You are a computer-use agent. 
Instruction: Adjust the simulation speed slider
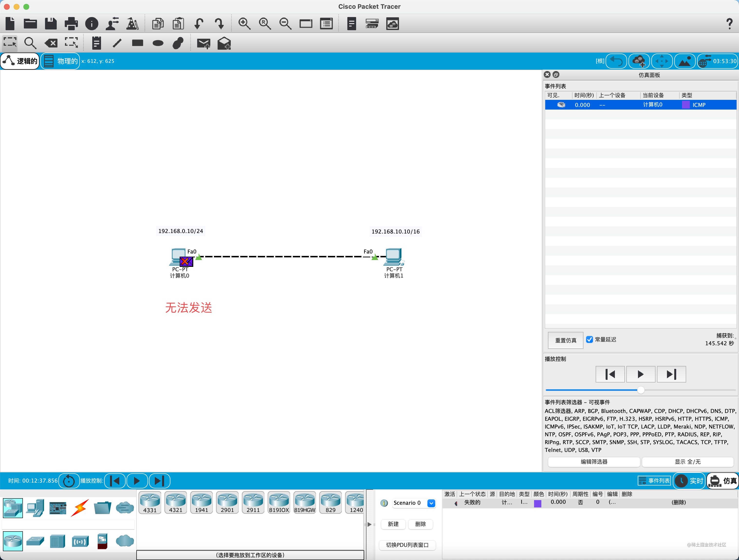pyautogui.click(x=641, y=390)
